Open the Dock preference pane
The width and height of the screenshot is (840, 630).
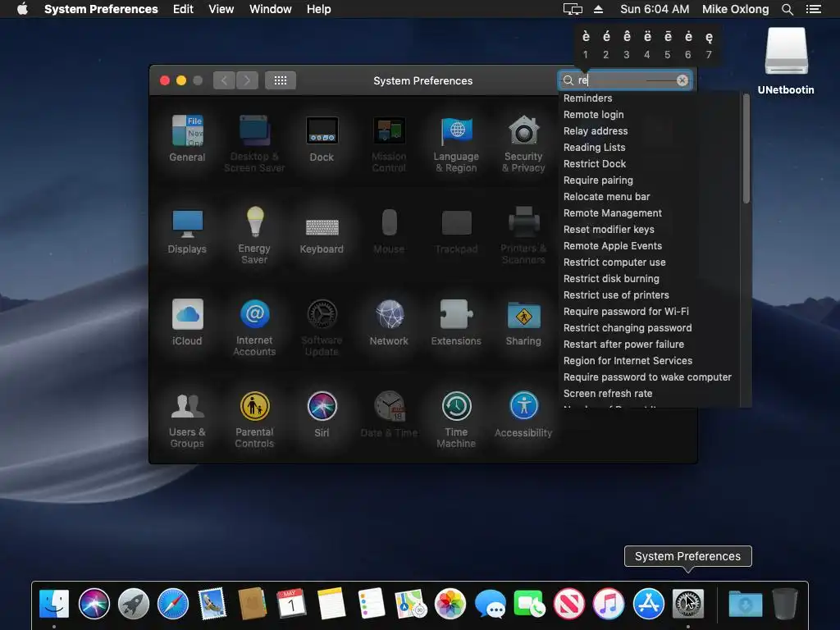click(322, 138)
